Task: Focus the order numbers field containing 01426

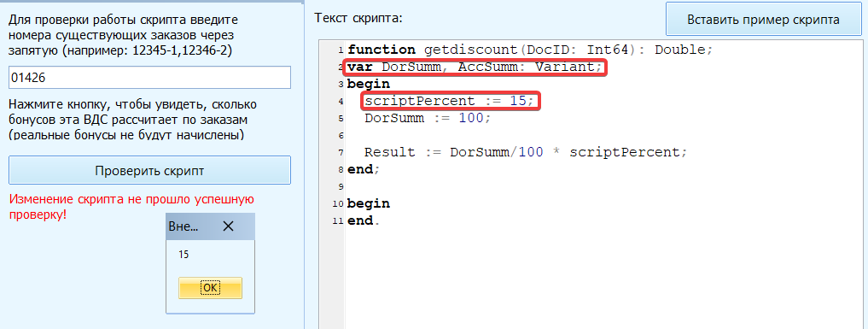Action: click(x=149, y=78)
